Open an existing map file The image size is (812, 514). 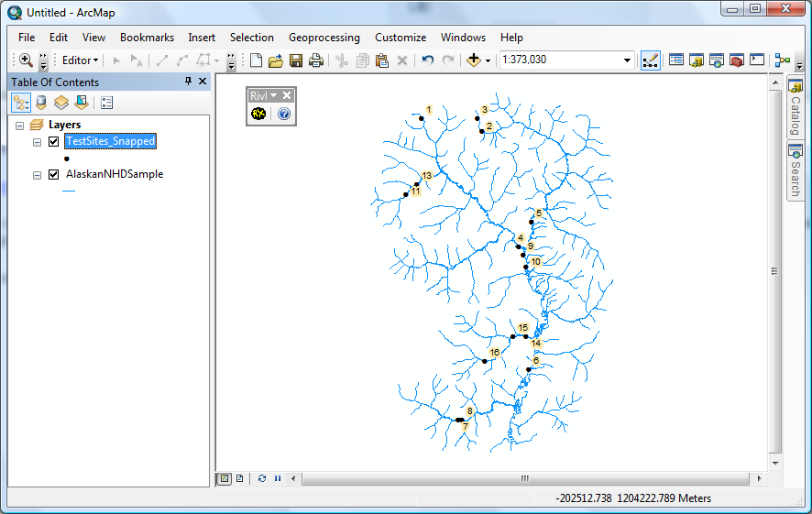(276, 60)
